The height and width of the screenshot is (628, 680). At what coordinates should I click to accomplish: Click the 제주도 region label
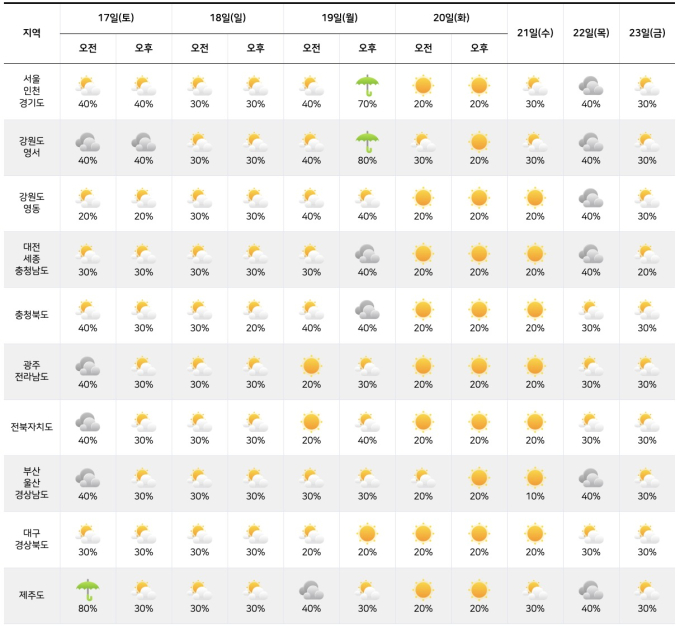tap(32, 595)
